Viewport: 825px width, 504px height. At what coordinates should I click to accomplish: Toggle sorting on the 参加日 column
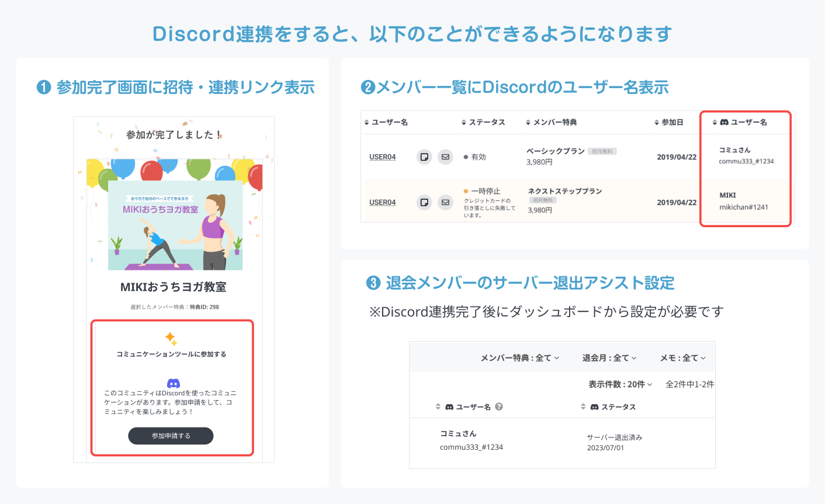(x=656, y=123)
